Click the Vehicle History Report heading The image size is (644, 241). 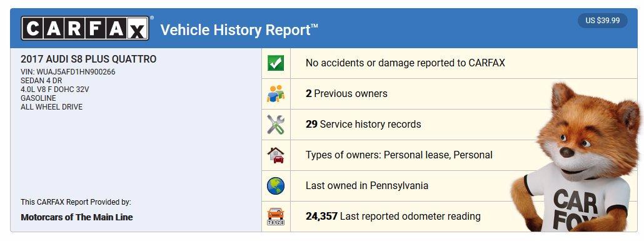pyautogui.click(x=239, y=31)
